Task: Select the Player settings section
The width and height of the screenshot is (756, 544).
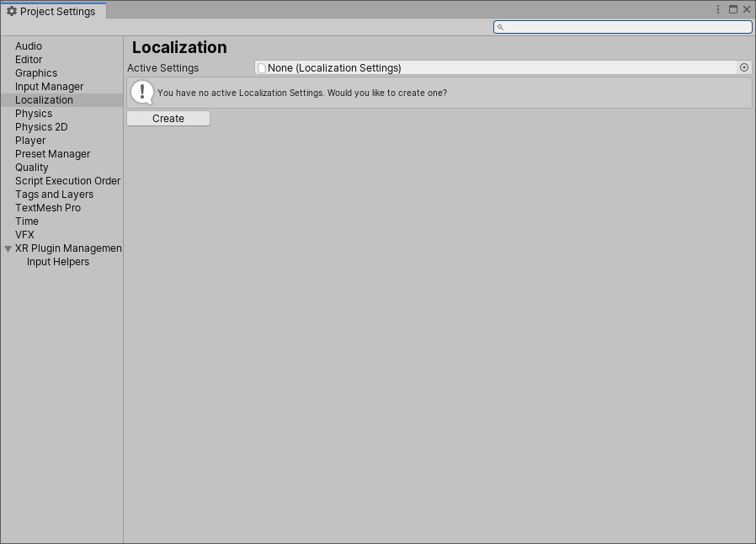Action: click(30, 140)
